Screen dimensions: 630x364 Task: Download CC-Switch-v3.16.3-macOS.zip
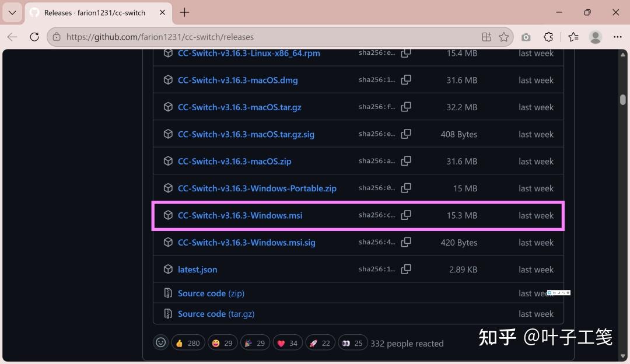tap(235, 161)
